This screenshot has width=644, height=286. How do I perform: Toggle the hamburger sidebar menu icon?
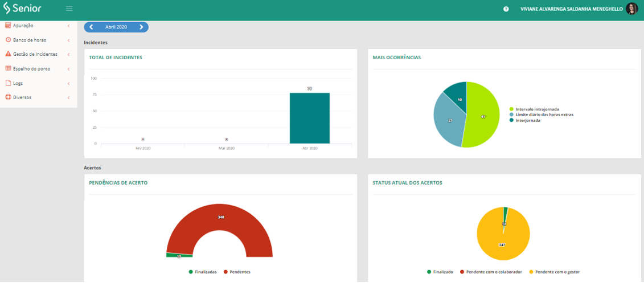pos(69,9)
